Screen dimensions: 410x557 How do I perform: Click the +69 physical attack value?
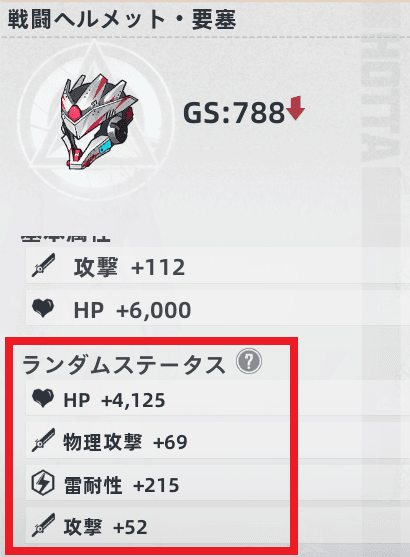tap(170, 442)
